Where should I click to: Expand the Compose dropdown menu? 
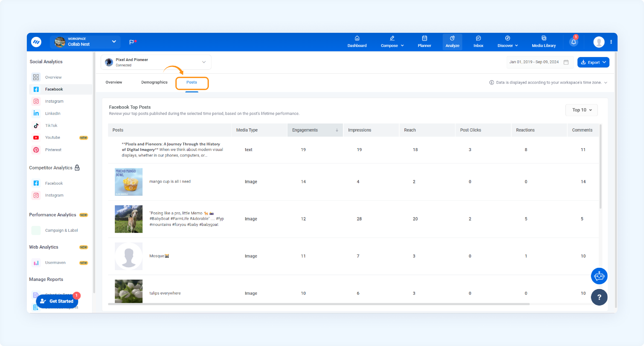click(392, 42)
